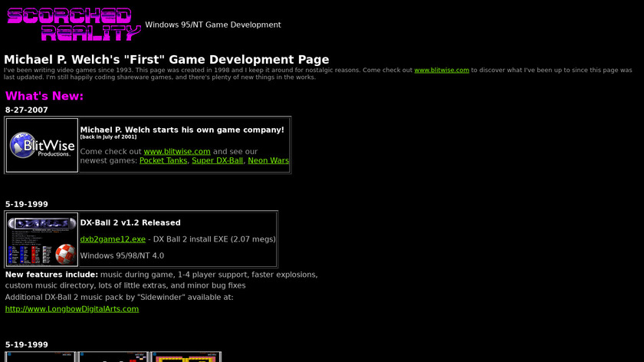The height and width of the screenshot is (362, 644).
Task: Click the DX-Ball 2 v1.2 Released title
Action: click(130, 222)
